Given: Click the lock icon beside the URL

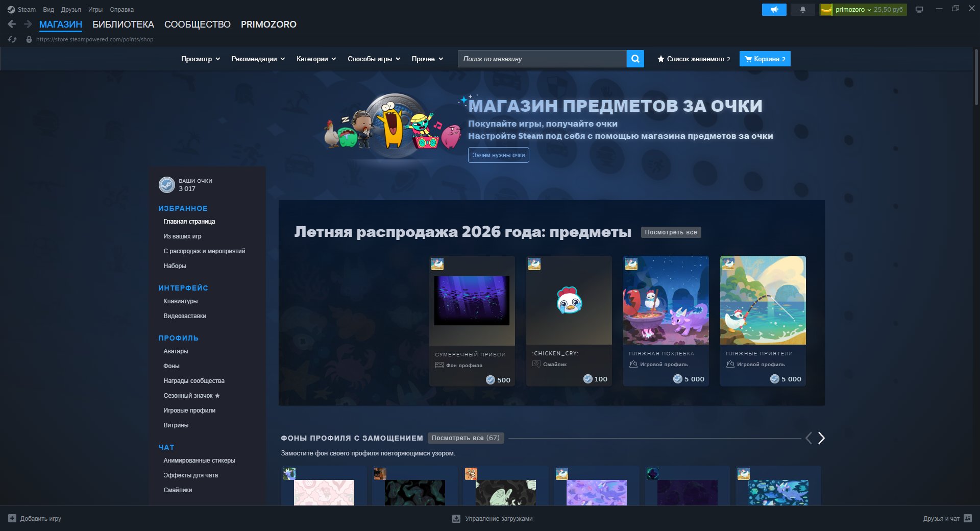Looking at the screenshot, I should (x=29, y=39).
